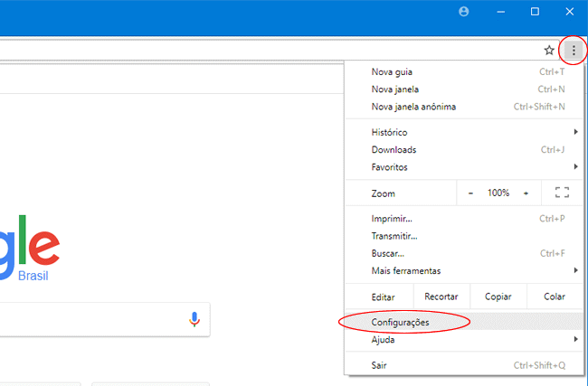Increase zoom with the plus button
The height and width of the screenshot is (386, 588).
[526, 193]
